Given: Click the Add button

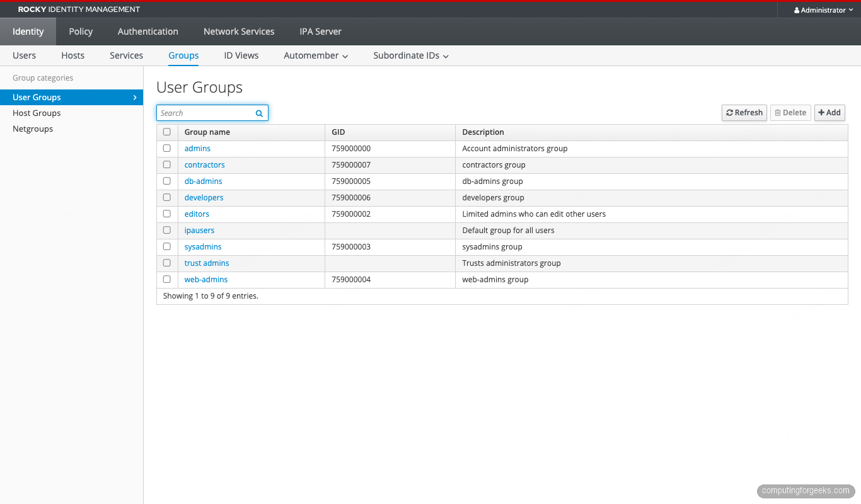Looking at the screenshot, I should 829,113.
